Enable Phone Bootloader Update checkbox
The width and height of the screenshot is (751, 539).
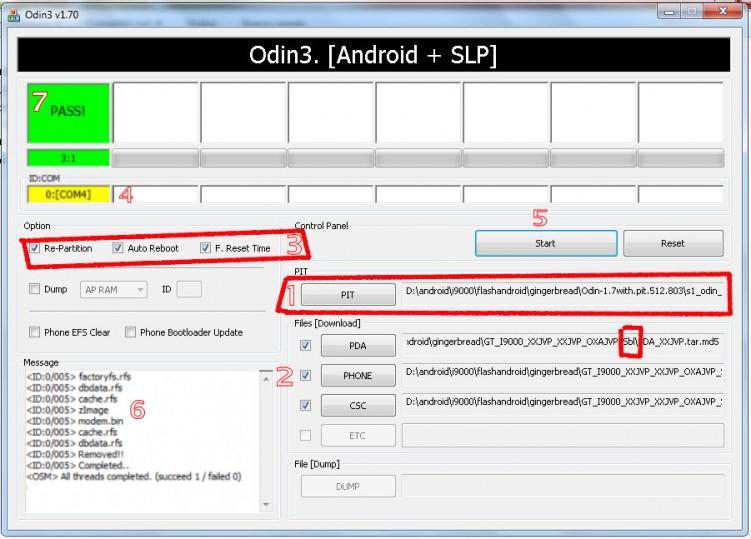130,332
